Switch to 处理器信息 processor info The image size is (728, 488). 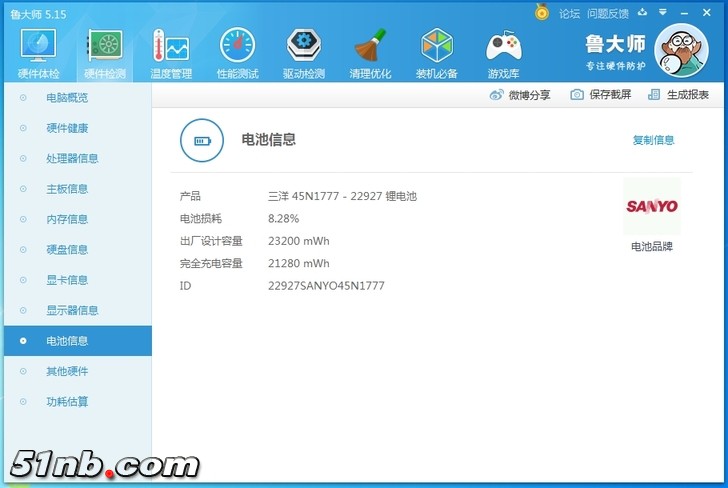tap(72, 159)
